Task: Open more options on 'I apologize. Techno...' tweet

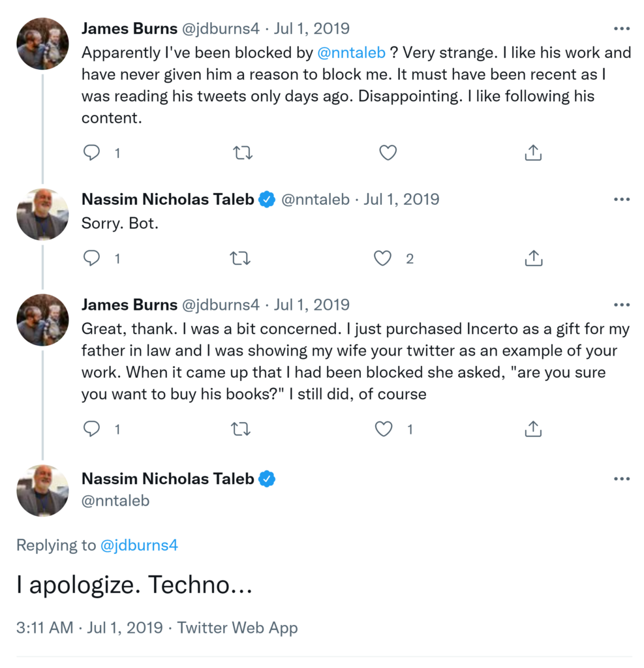Action: (622, 479)
